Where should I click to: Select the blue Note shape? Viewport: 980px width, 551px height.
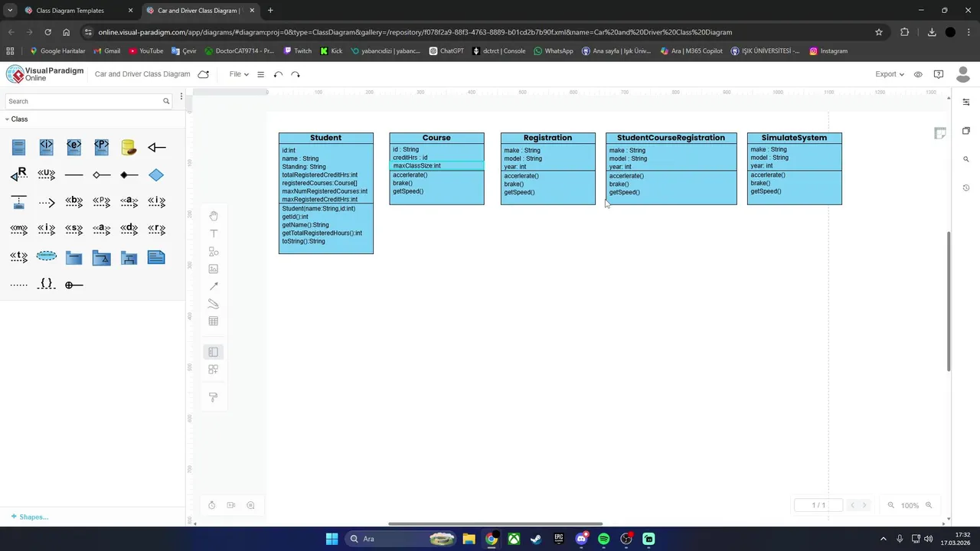coord(156,257)
